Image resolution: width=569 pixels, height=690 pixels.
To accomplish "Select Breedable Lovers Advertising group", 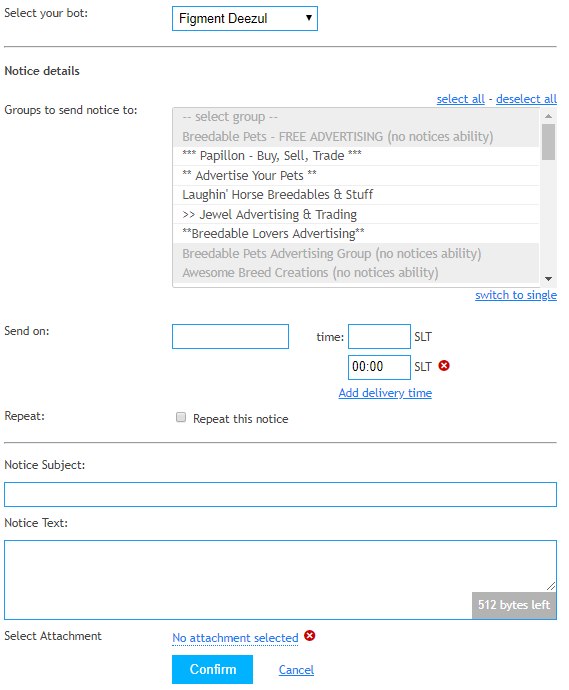I will click(356, 234).
